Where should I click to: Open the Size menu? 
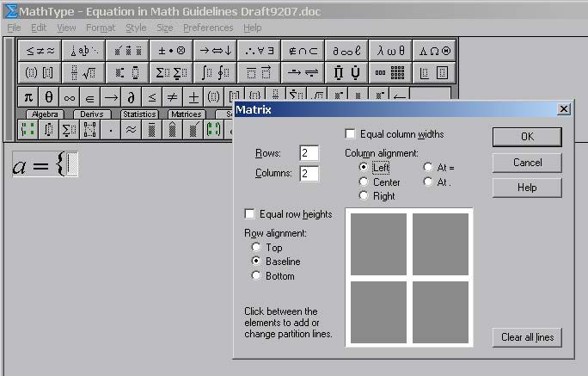coord(165,28)
